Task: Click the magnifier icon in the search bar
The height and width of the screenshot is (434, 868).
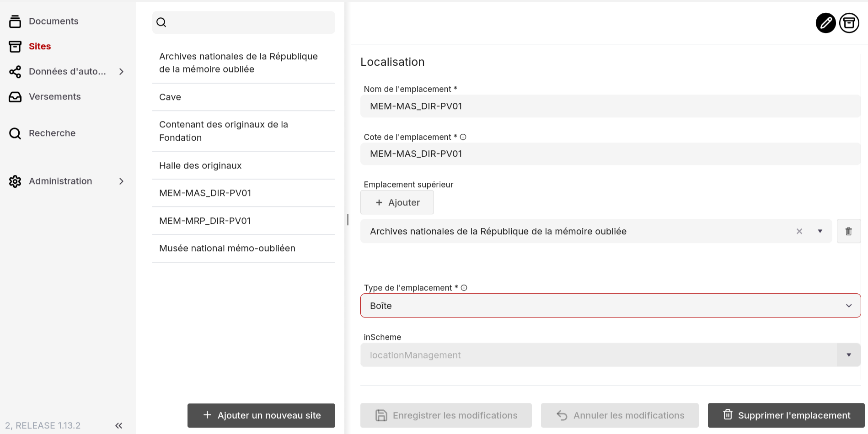Action: (161, 22)
